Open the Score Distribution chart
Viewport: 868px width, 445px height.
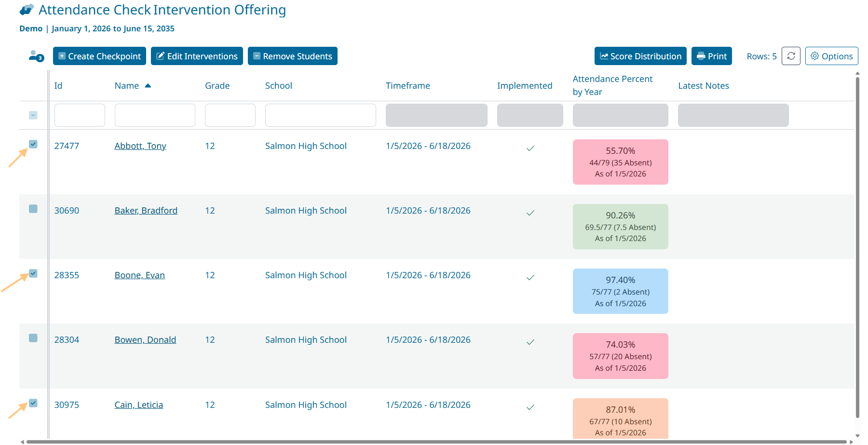coord(640,56)
